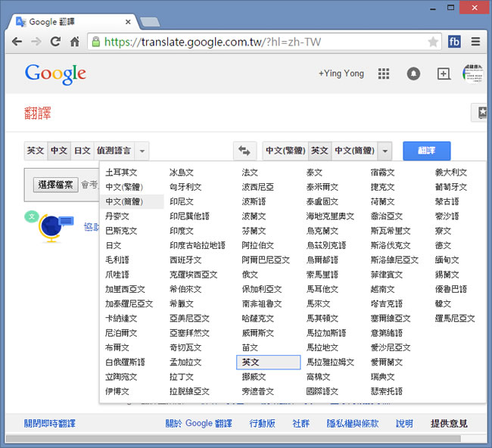492x448 pixels.
Task: Expand source language dropdown arrow
Action: (143, 151)
